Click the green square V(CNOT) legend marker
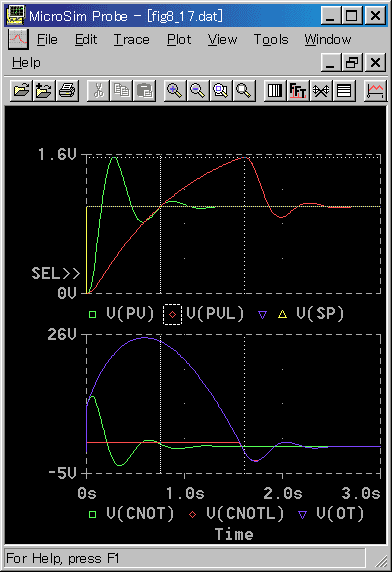 click(x=93, y=514)
